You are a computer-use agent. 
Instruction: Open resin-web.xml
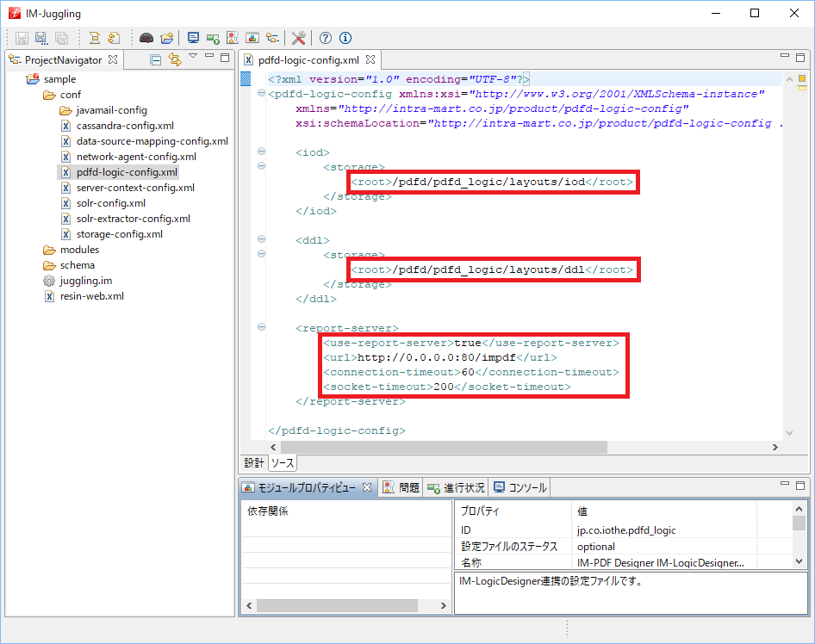point(91,296)
